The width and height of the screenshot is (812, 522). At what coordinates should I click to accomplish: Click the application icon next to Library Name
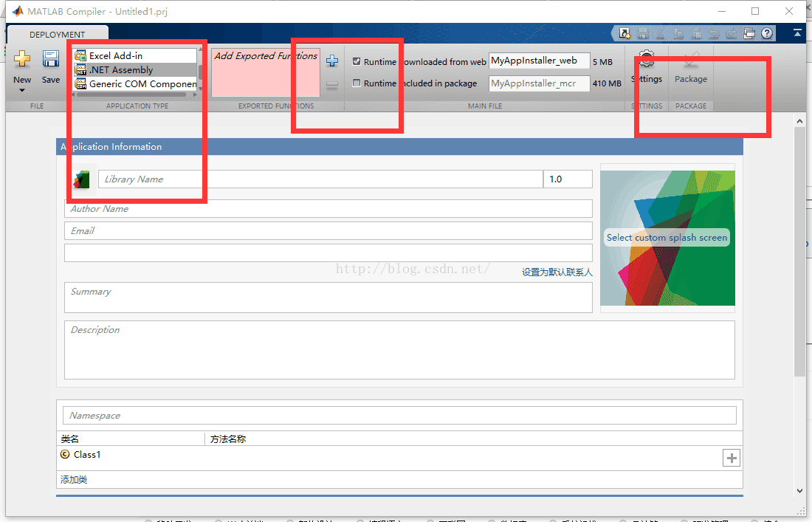(81, 179)
